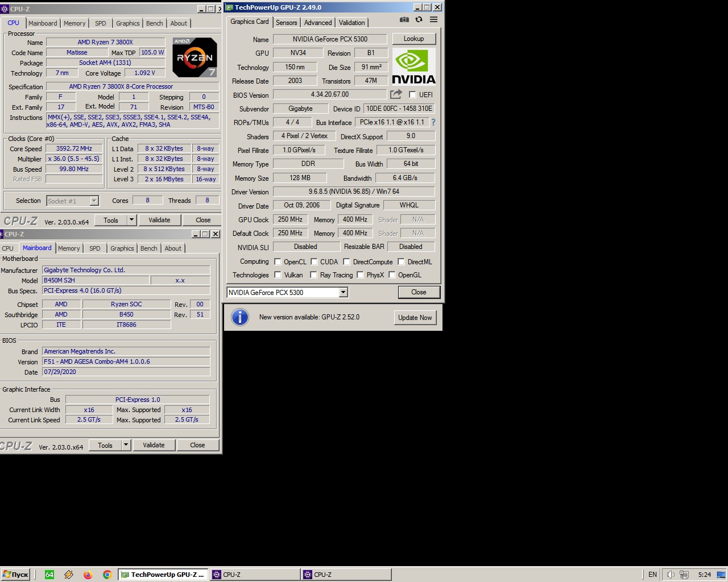
Task: Click the blue info icon in update notice
Action: (x=240, y=317)
